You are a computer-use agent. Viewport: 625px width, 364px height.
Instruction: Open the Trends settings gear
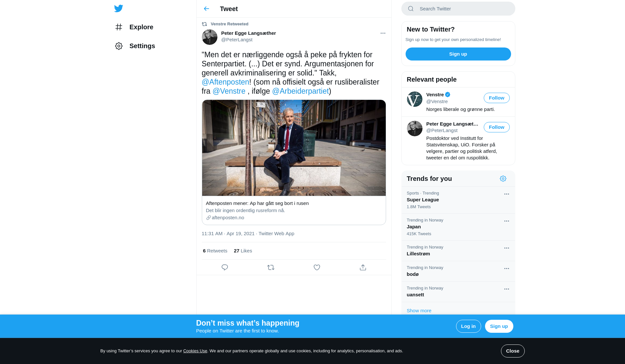pyautogui.click(x=503, y=179)
